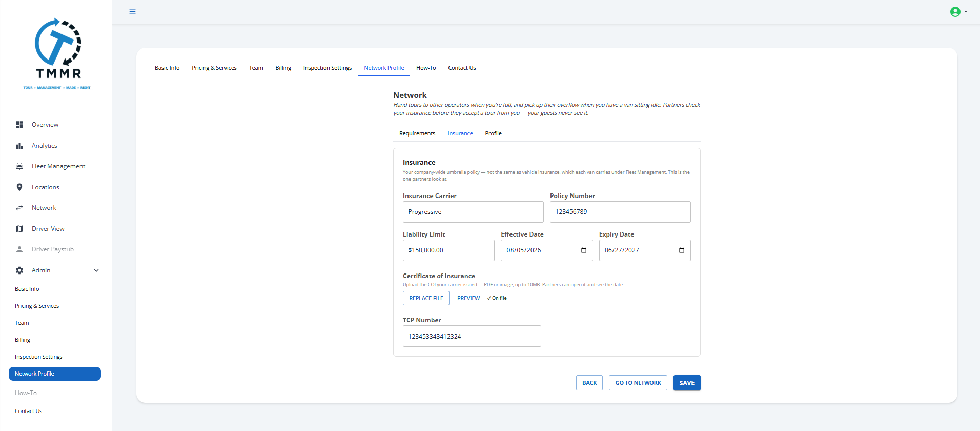Select the Insurance sub-tab
980x431 pixels.
pos(460,133)
